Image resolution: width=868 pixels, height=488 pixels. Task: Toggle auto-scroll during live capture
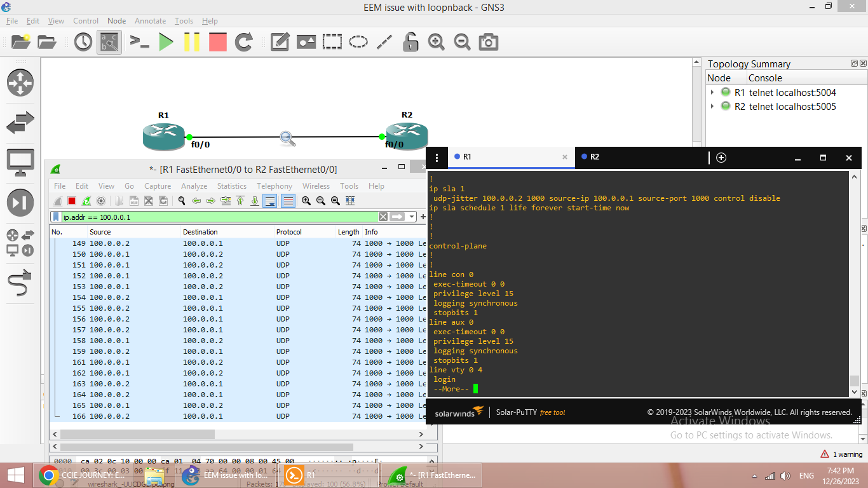pyautogui.click(x=269, y=200)
